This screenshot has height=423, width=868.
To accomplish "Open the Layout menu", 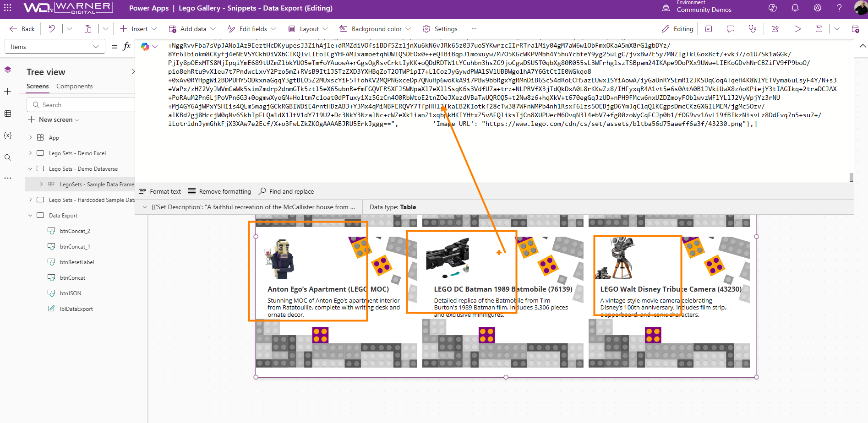I will pyautogui.click(x=308, y=29).
